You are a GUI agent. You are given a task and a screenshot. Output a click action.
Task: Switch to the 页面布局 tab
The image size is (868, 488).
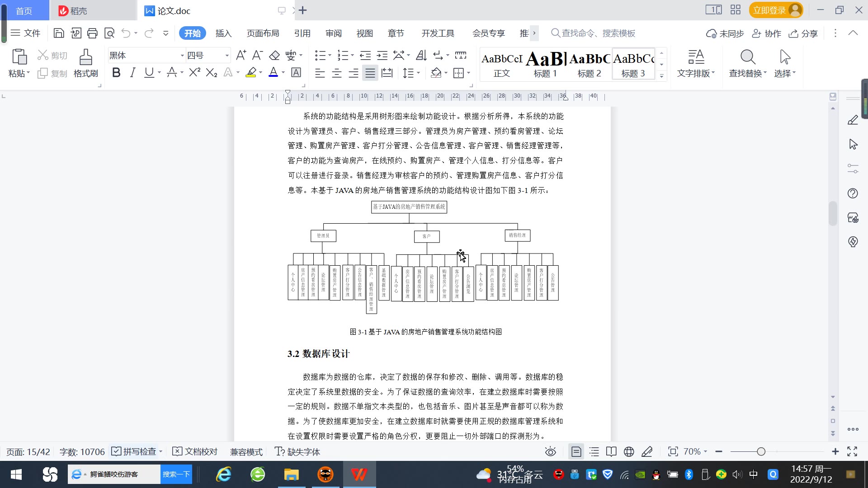coord(263,33)
